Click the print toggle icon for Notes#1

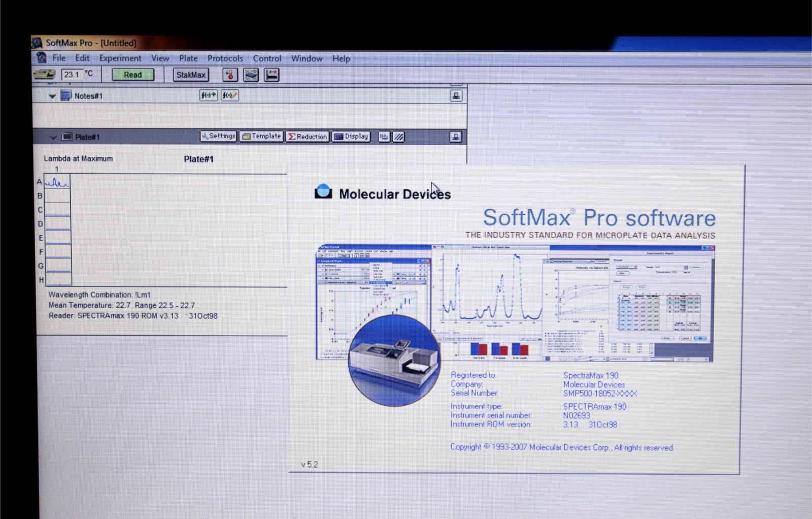[x=456, y=95]
